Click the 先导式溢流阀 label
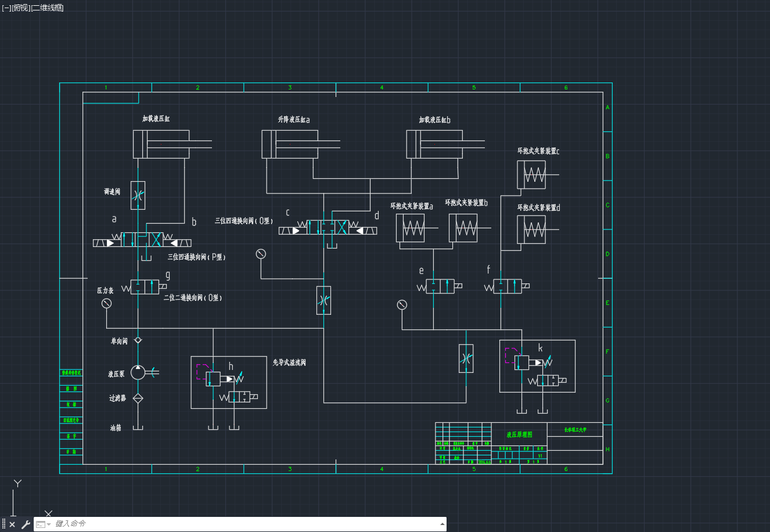 click(289, 362)
